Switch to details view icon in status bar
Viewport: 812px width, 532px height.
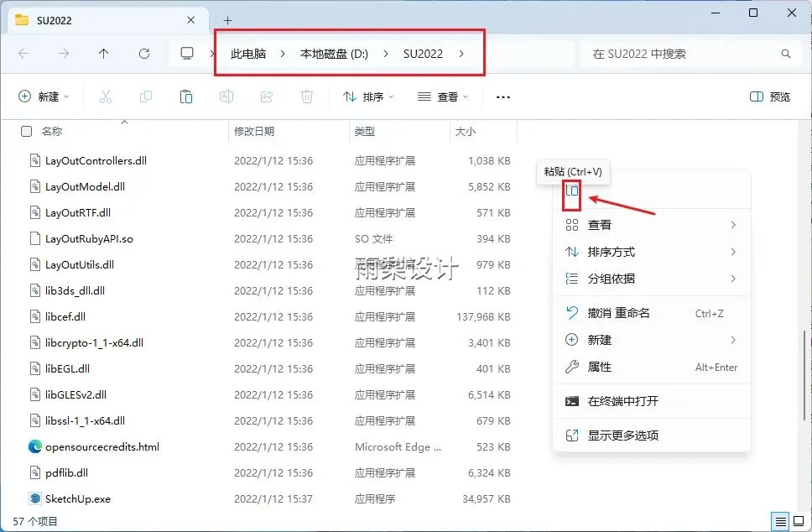pyautogui.click(x=781, y=521)
